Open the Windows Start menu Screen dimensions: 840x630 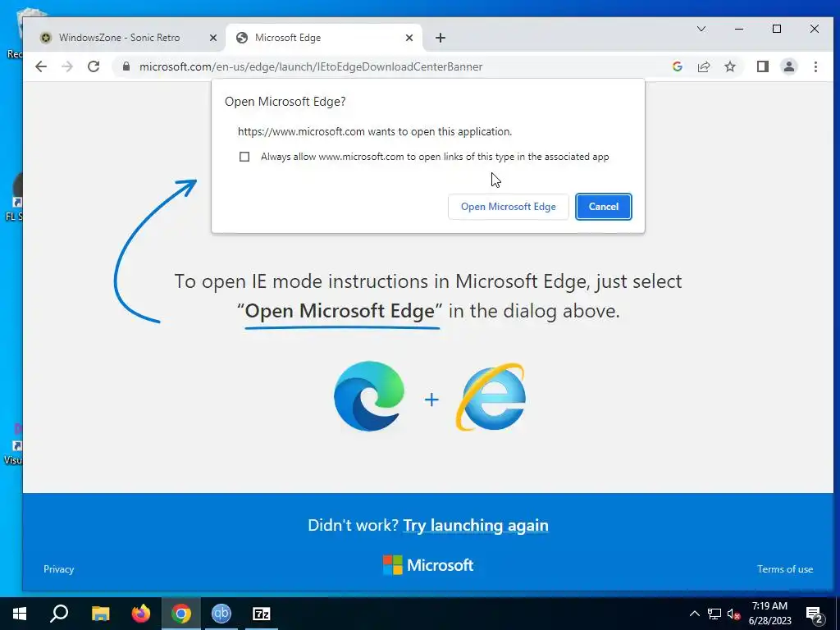coord(20,614)
